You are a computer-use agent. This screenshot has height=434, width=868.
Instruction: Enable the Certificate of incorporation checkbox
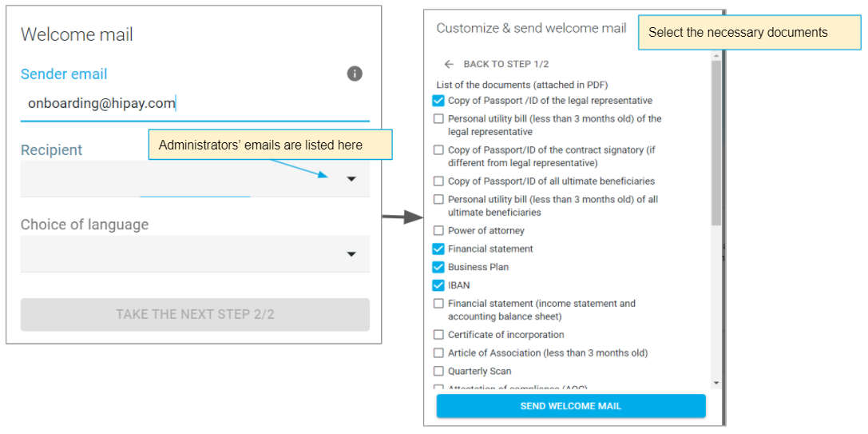click(x=438, y=335)
